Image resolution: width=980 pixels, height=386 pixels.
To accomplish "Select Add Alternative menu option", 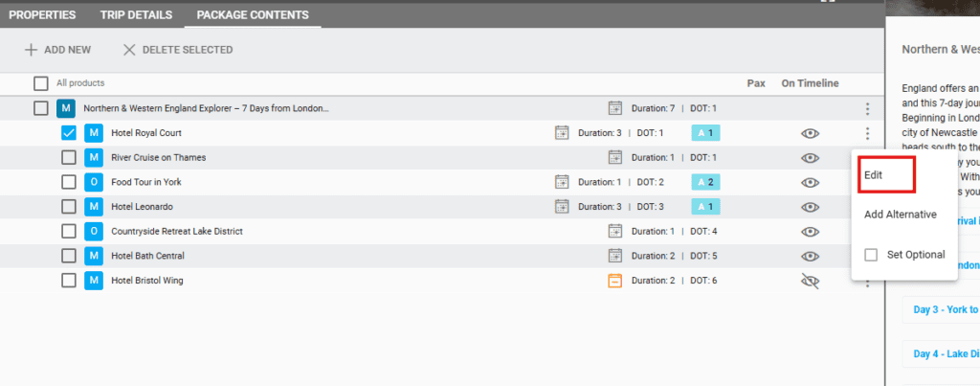I will [x=900, y=215].
